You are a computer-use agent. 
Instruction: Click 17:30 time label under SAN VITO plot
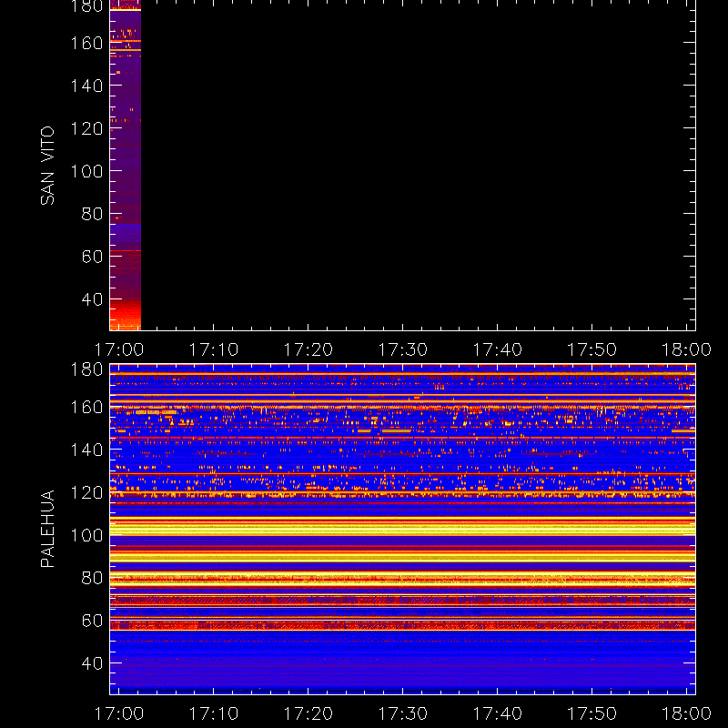coord(403,349)
